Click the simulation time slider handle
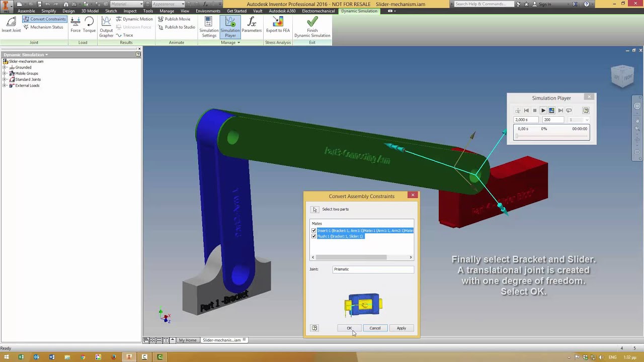This screenshot has height=362, width=644. tap(516, 136)
